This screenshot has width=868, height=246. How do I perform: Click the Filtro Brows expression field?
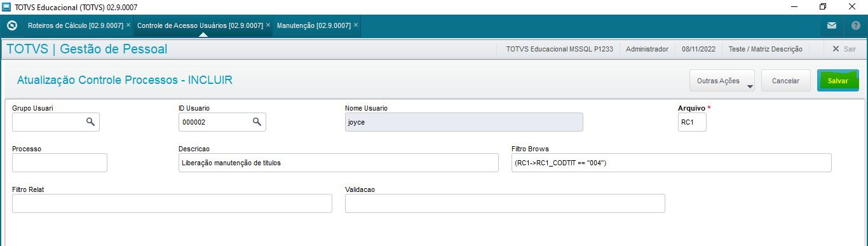(x=672, y=163)
